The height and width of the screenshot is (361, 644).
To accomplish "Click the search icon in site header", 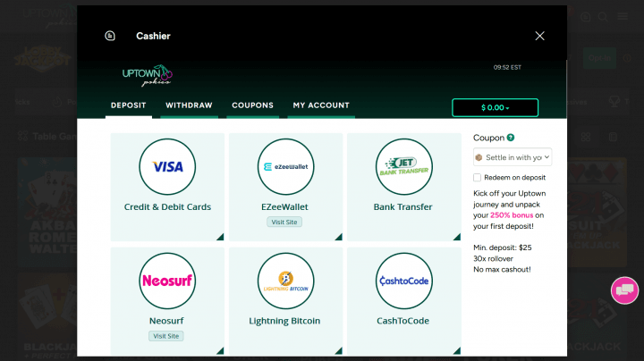I will [603, 17].
